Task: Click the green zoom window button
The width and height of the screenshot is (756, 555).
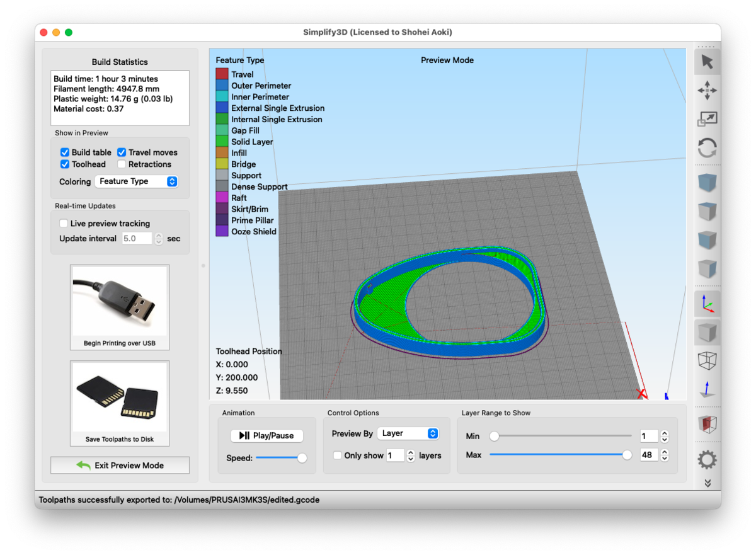Action: tap(69, 32)
